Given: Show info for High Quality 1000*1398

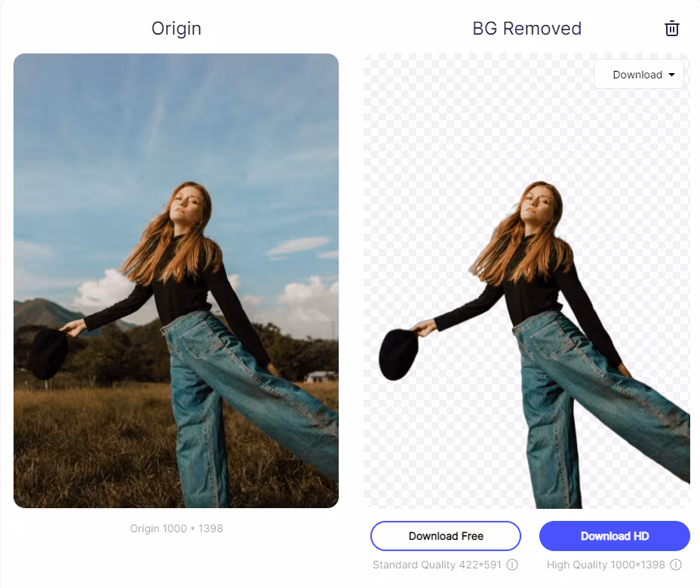Looking at the screenshot, I should coord(676,565).
